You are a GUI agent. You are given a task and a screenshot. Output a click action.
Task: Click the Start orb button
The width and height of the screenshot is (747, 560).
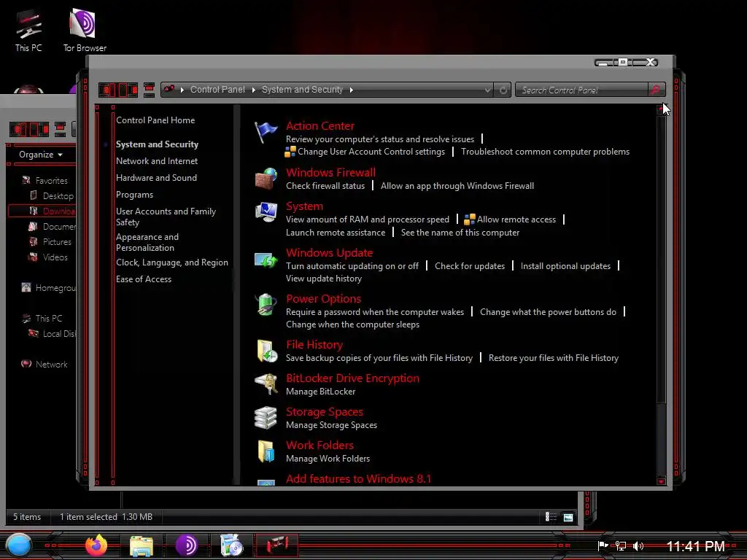point(18,545)
